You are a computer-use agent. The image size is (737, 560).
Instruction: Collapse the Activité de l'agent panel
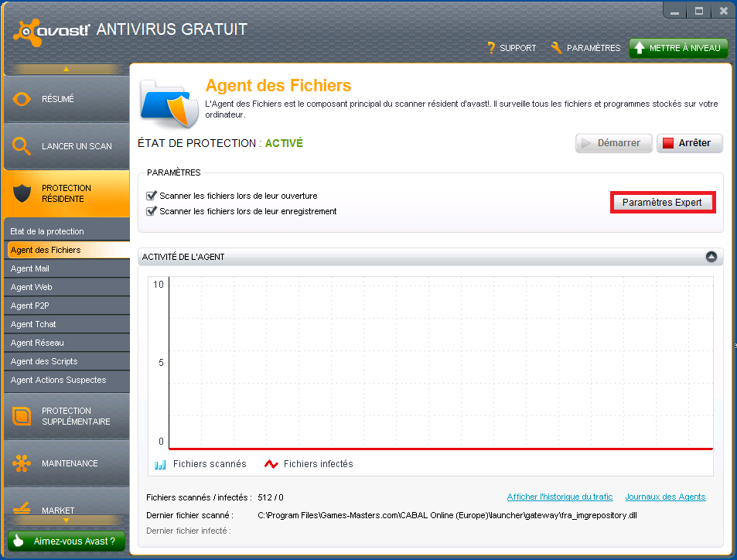pyautogui.click(x=711, y=257)
